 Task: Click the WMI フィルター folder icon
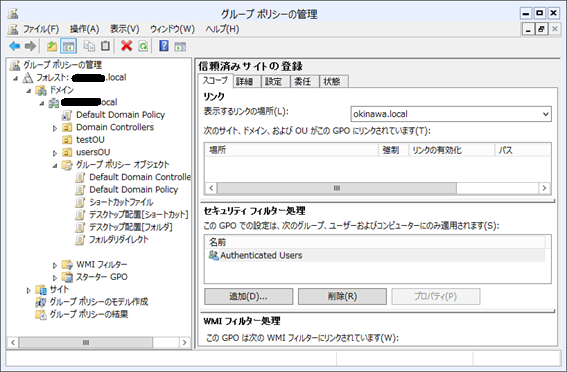[67, 265]
